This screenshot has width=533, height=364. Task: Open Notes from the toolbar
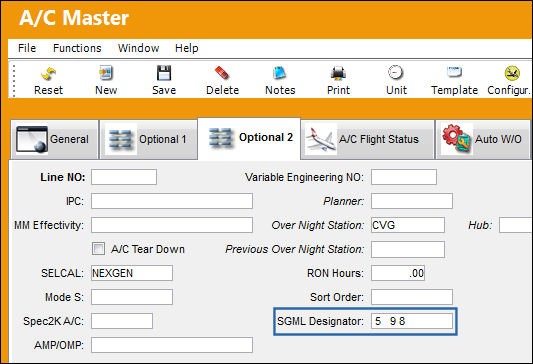pos(280,73)
